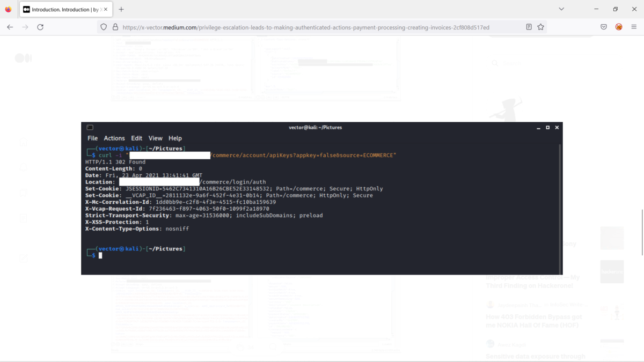Click Actions in the terminal screenshot menu

[114, 138]
